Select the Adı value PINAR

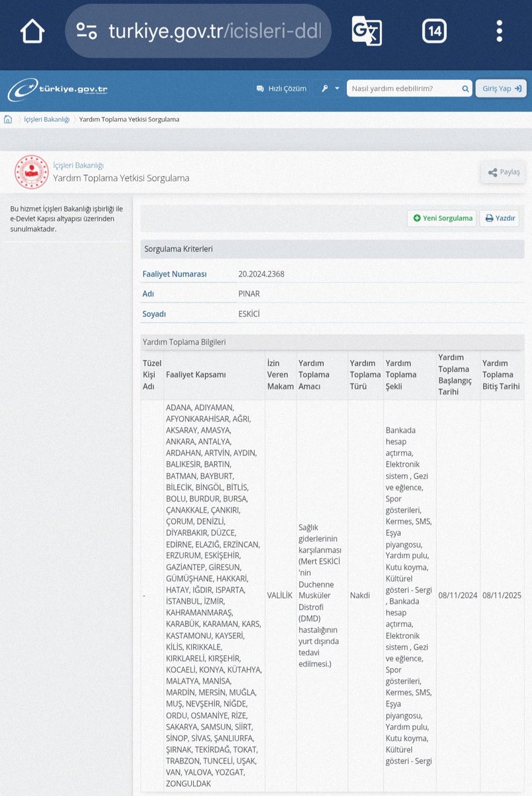(x=249, y=294)
